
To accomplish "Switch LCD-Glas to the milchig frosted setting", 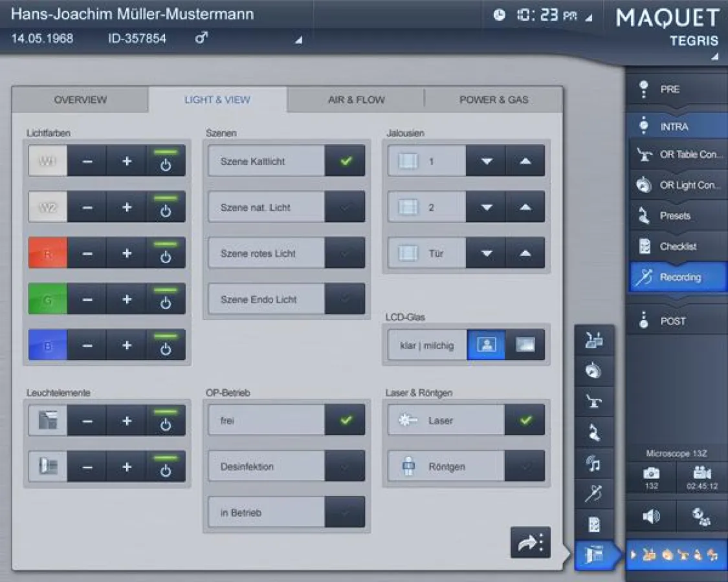I will click(525, 345).
